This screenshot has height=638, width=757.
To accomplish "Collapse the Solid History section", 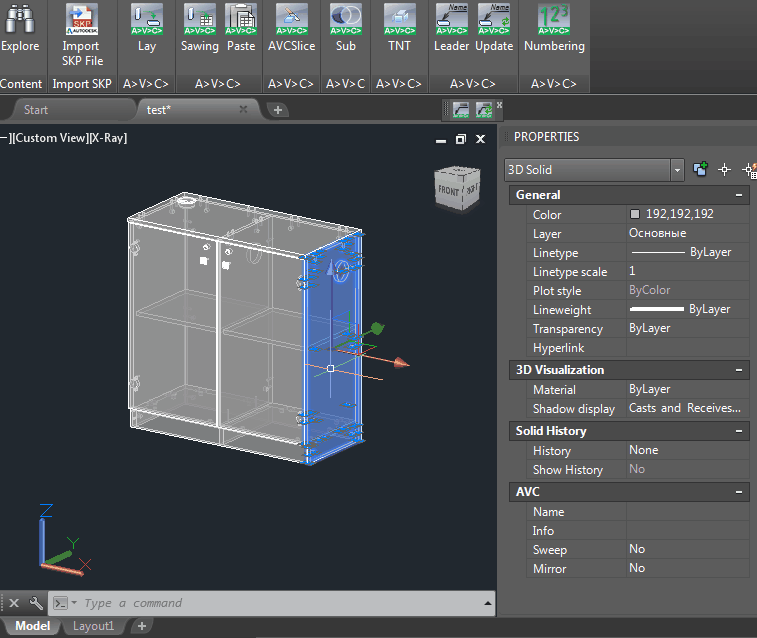I will point(738,431).
